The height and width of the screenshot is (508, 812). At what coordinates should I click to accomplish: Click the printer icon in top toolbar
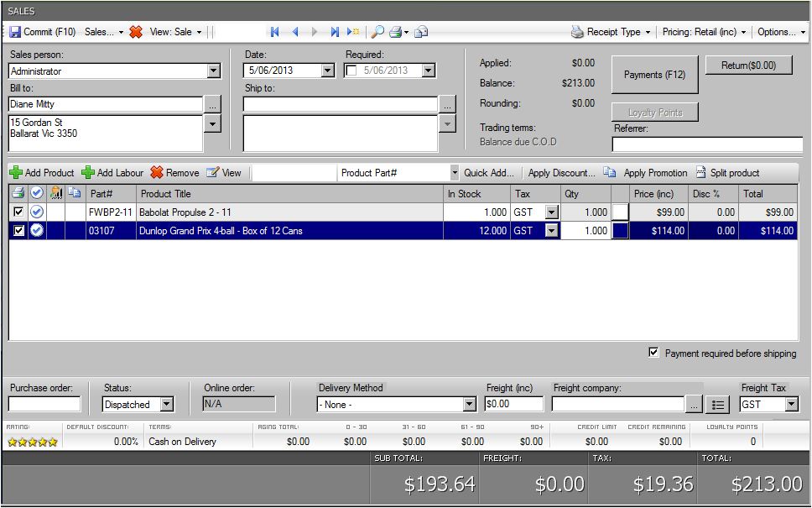(395, 32)
